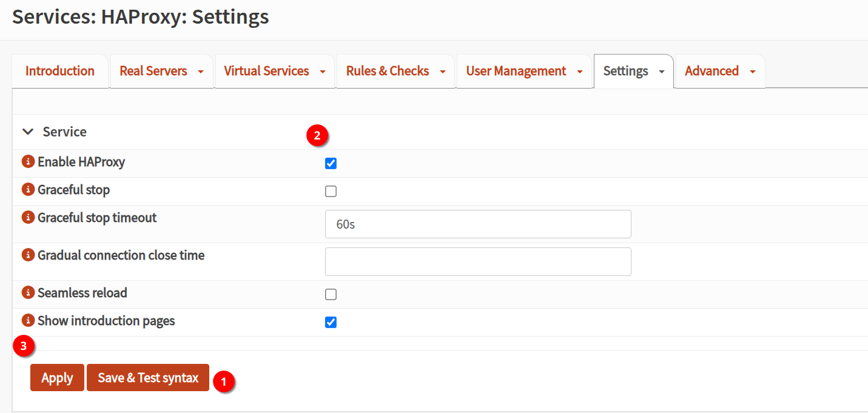The width and height of the screenshot is (868, 413).
Task: Click the Save & Test syntax button
Action: [148, 378]
